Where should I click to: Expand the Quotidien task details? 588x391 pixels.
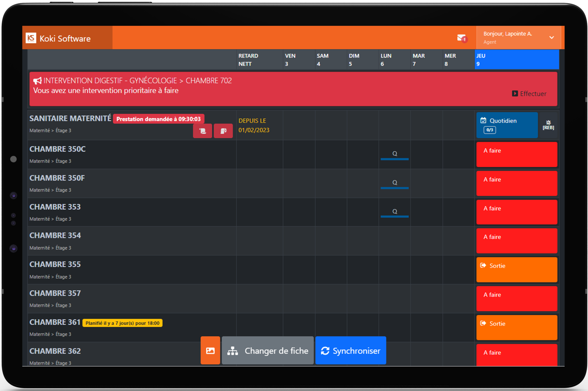tap(507, 125)
